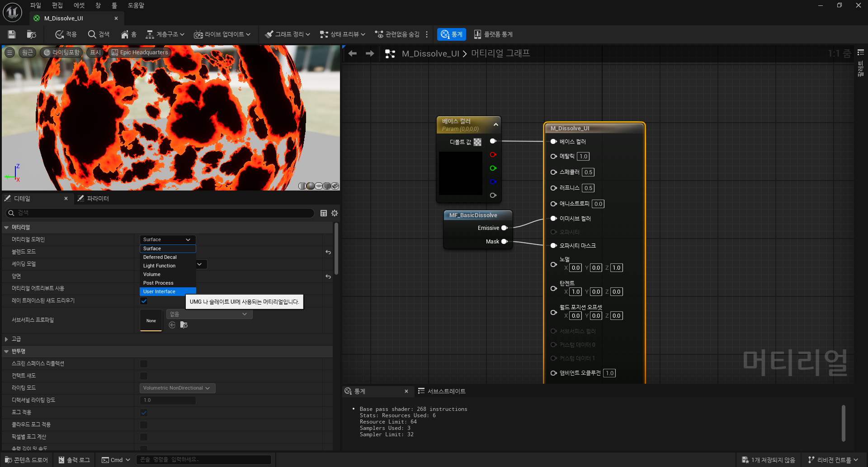
Task: Click the 홈 (Home) toolbar button
Action: [128, 34]
